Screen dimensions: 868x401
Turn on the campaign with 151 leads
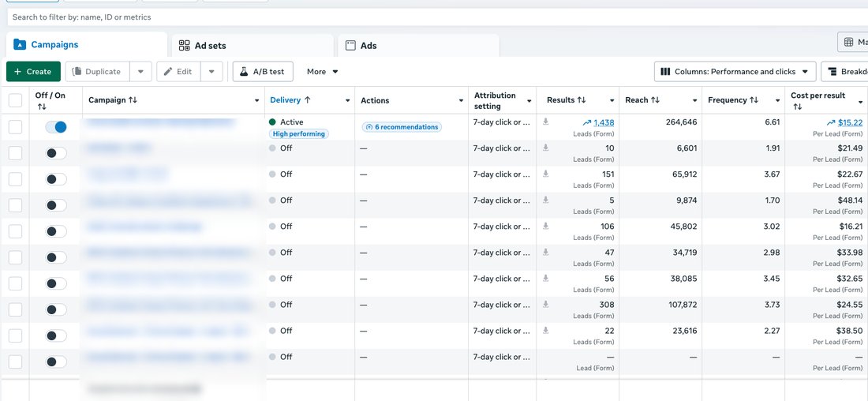[x=56, y=179]
